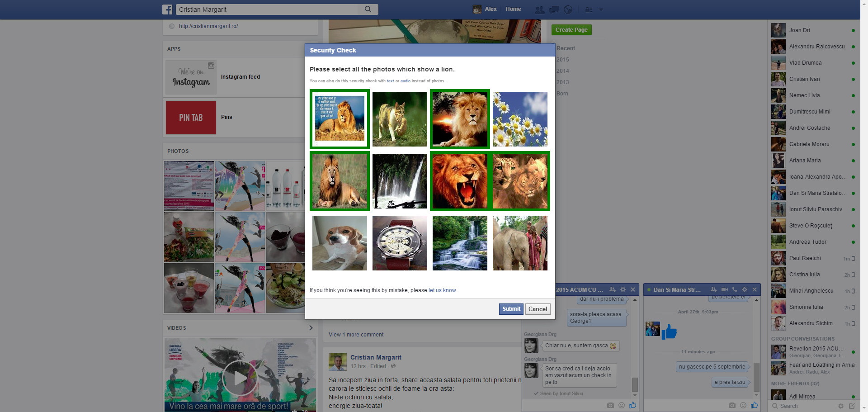Submit the Security Check
The width and height of the screenshot is (868, 412).
click(511, 309)
